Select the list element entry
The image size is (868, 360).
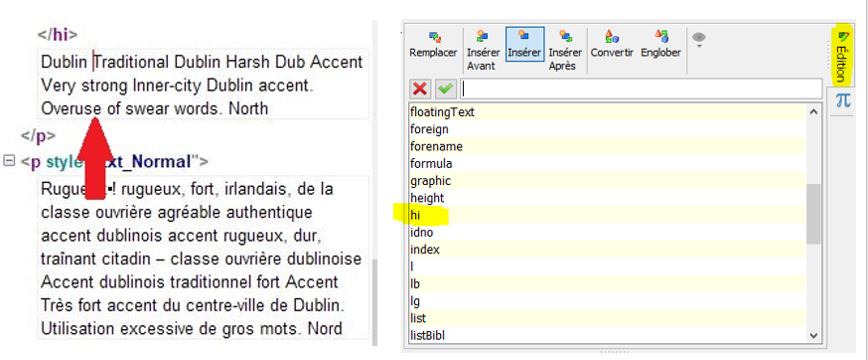click(607, 318)
